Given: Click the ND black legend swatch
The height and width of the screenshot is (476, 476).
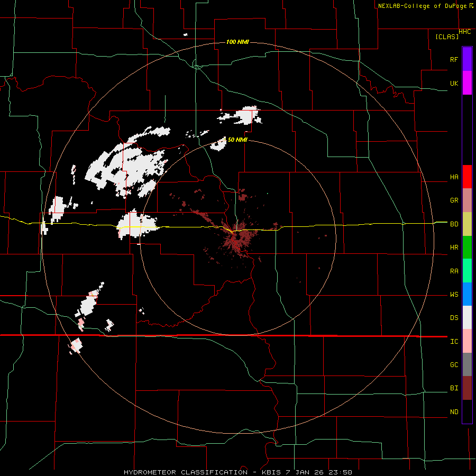Looking at the screenshot, I should [x=467, y=411].
